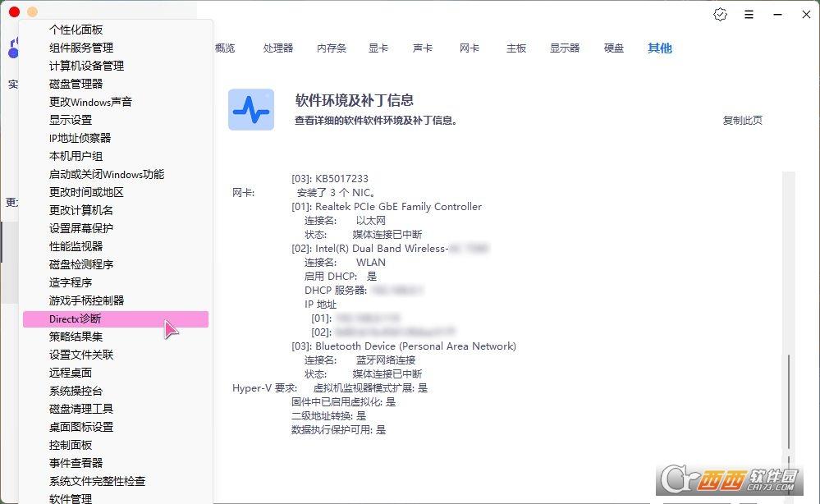The height and width of the screenshot is (504, 820).
Task: Click the orange circle button at top left
Action: [x=33, y=11]
